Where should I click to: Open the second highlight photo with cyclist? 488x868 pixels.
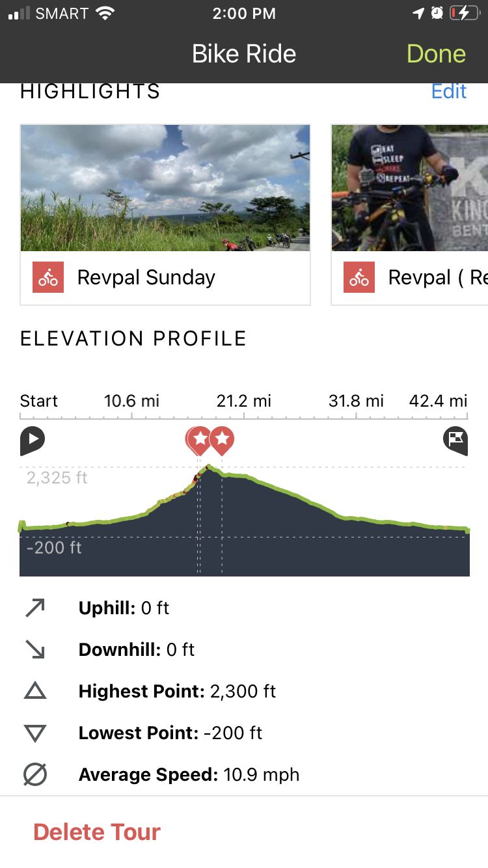tap(410, 188)
